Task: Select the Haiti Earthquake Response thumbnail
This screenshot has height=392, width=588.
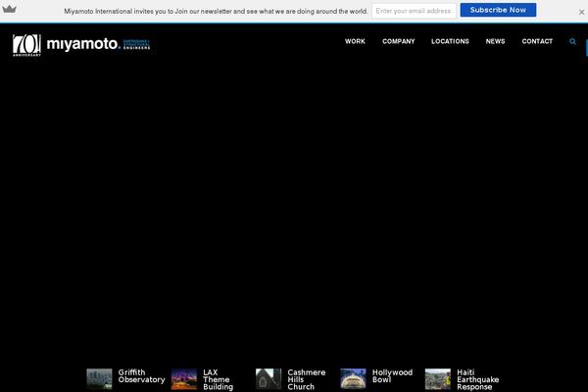Action: [x=438, y=379]
